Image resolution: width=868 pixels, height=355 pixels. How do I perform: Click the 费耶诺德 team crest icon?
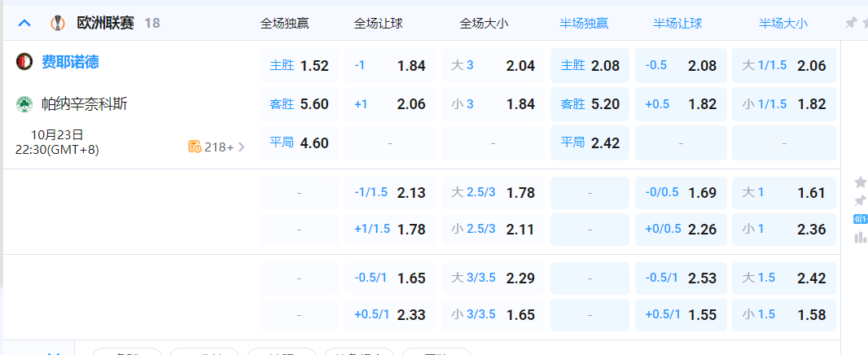(24, 62)
